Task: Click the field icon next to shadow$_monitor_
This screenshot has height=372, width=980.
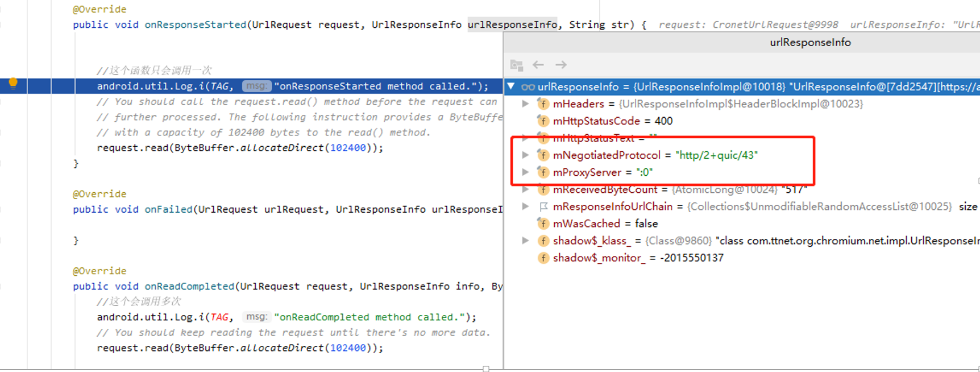Action: 543,258
